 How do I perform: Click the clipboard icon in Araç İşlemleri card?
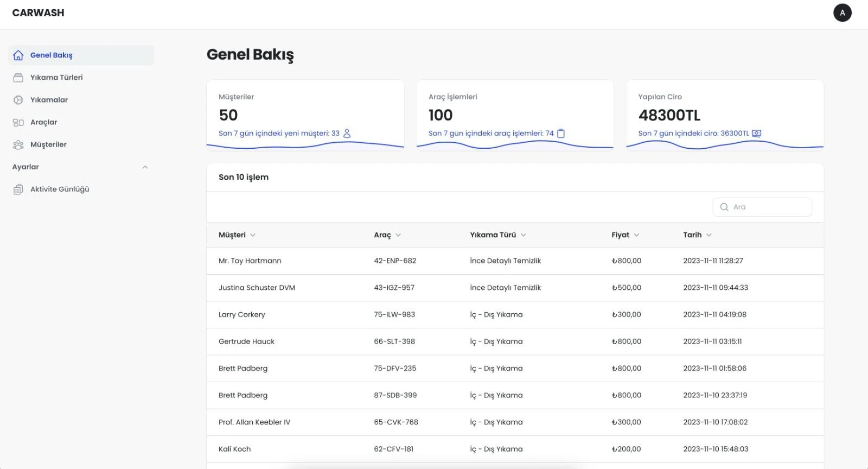click(561, 134)
